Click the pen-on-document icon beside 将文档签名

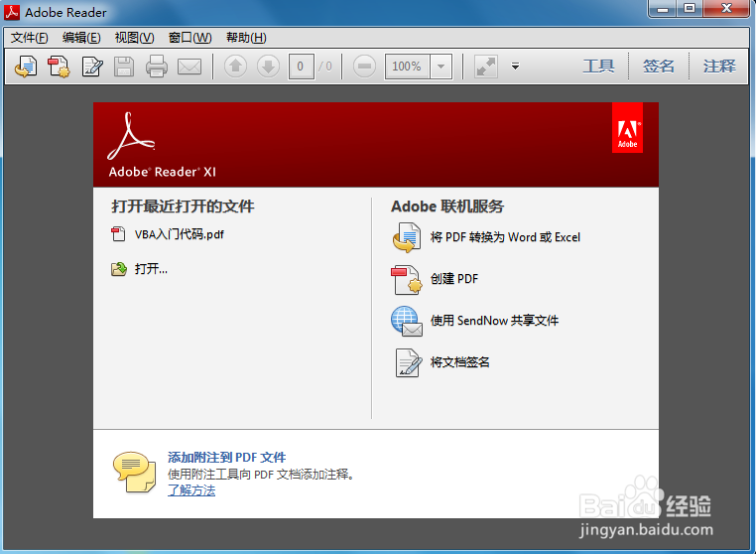pos(408,363)
